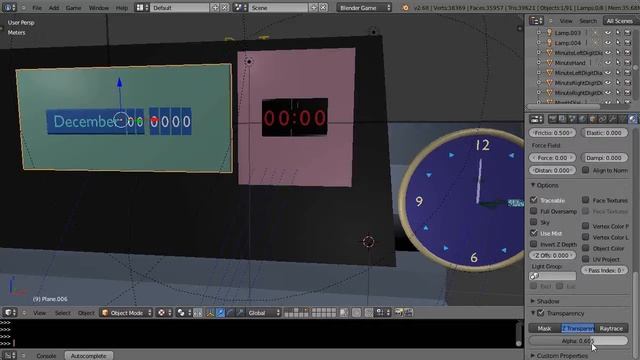
Task: Toggle the 3D manipulator widget
Action: click(210, 313)
